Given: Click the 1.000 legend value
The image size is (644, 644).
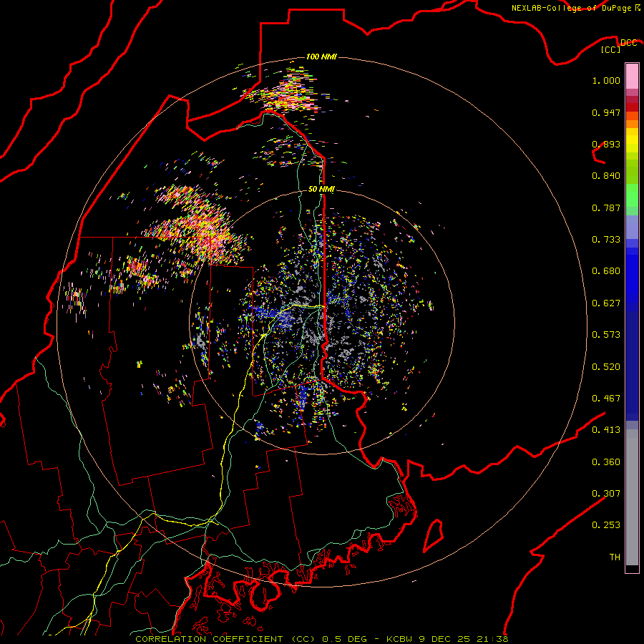Looking at the screenshot, I should pyautogui.click(x=606, y=80).
